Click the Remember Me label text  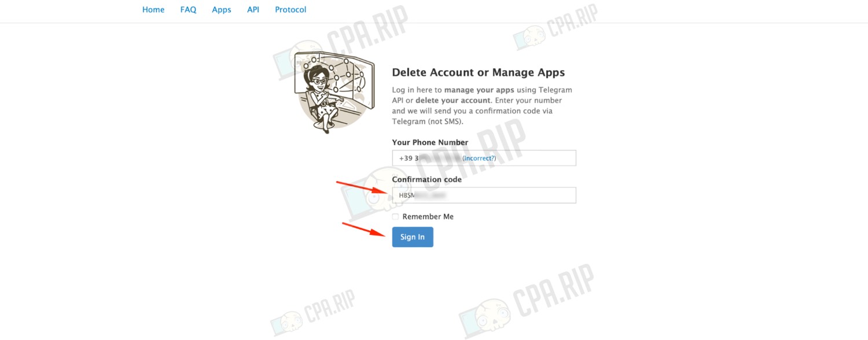[428, 217]
